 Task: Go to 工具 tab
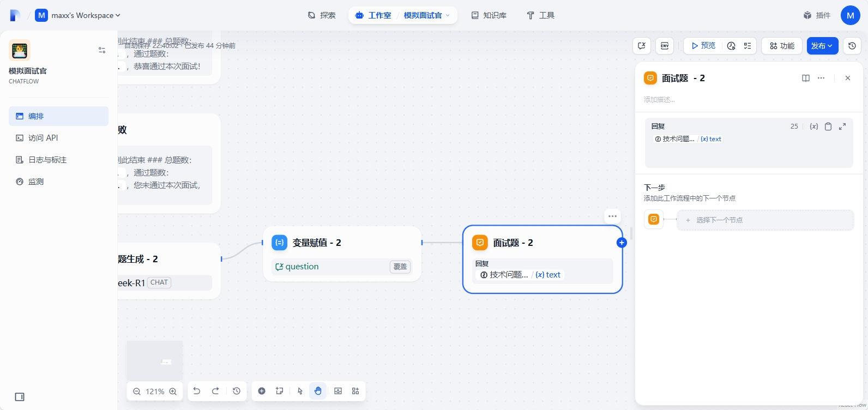(541, 15)
